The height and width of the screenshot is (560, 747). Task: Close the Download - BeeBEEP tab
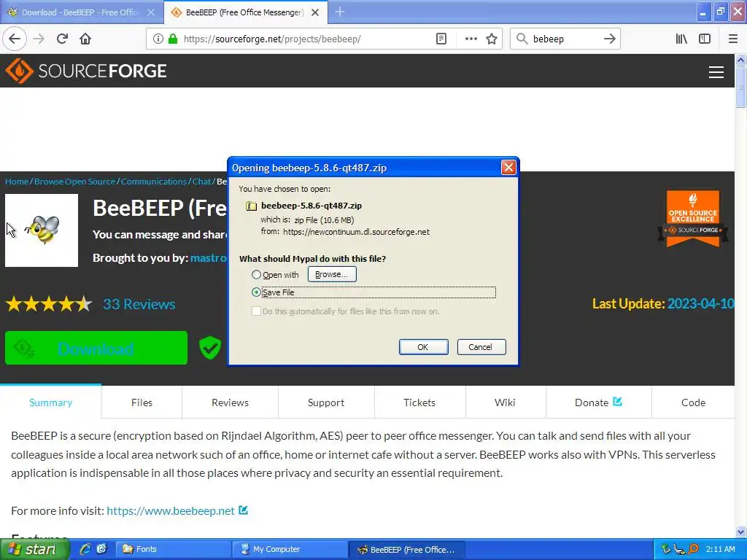(151, 12)
